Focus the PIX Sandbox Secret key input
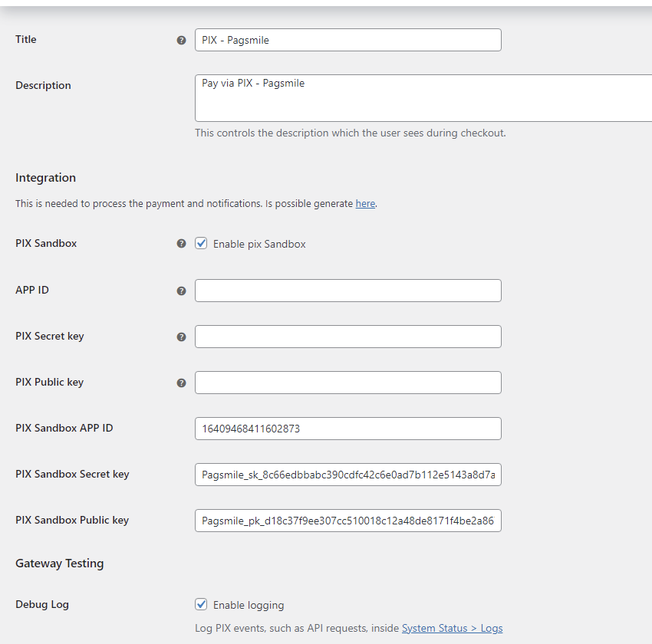This screenshot has height=644, width=652. pyautogui.click(x=347, y=475)
